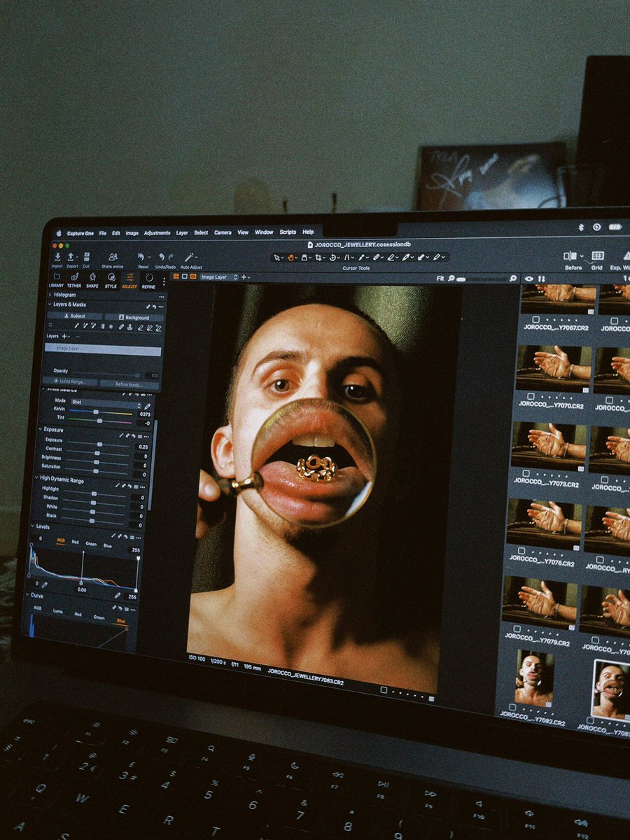Adjust the Tint slider handle
This screenshot has width=630, height=840.
pos(99,421)
